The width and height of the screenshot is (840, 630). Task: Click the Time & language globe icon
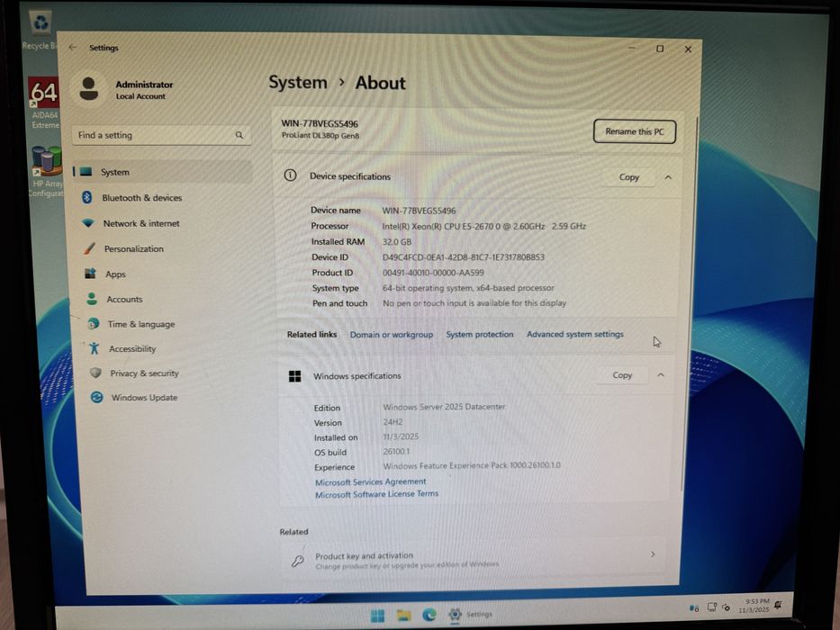[94, 324]
